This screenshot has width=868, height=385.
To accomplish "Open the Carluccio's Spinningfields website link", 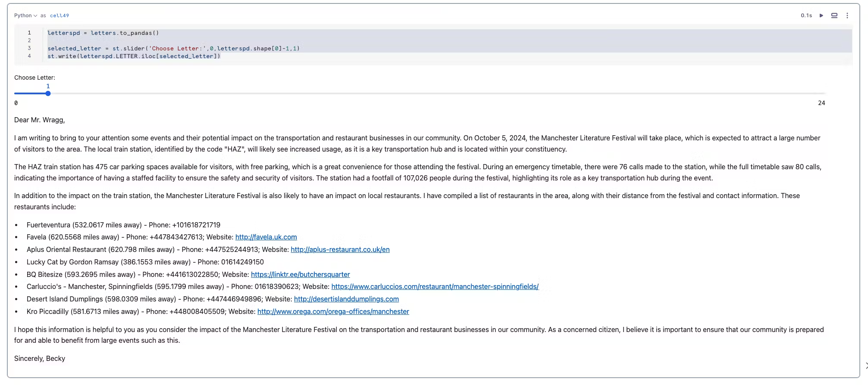I will [435, 287].
